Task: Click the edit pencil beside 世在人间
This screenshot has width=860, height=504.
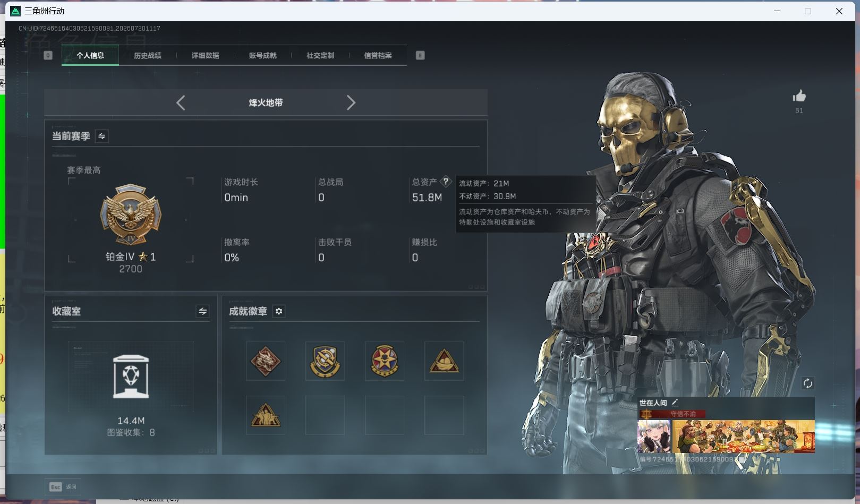Action: (x=675, y=403)
